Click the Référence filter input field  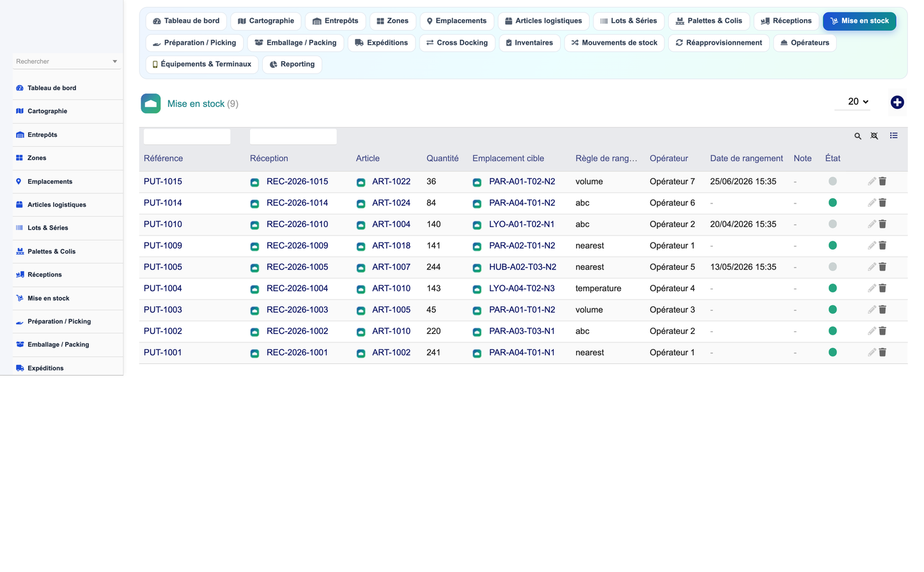coord(187,136)
